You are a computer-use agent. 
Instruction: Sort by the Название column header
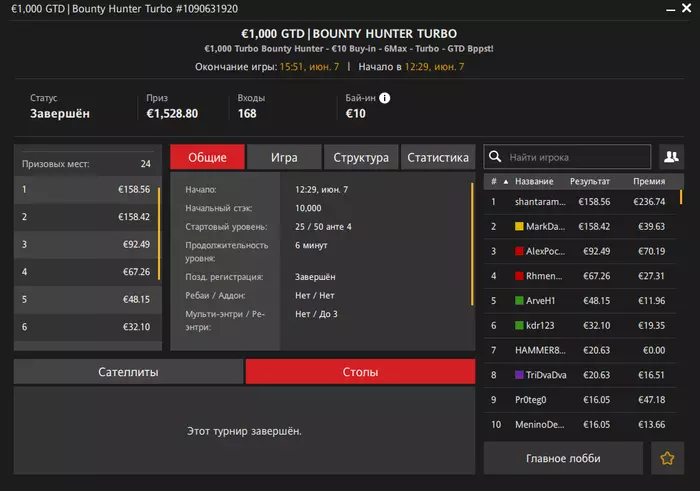tap(534, 181)
